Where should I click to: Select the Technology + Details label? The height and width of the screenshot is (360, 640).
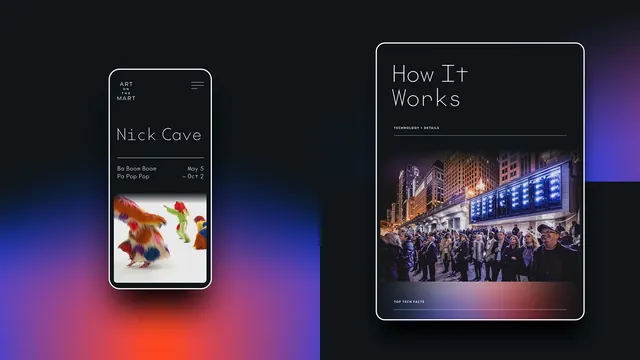[x=416, y=128]
